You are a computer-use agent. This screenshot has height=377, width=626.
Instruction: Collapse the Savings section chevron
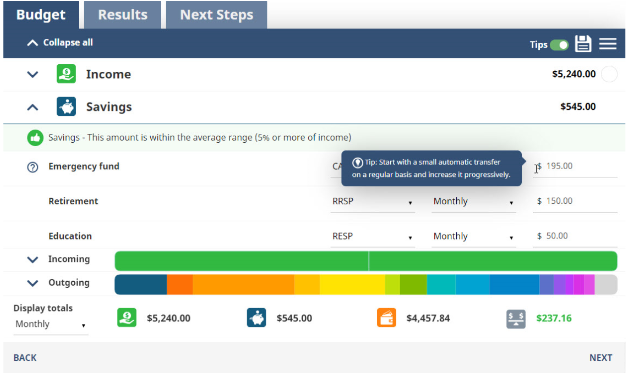pos(32,107)
